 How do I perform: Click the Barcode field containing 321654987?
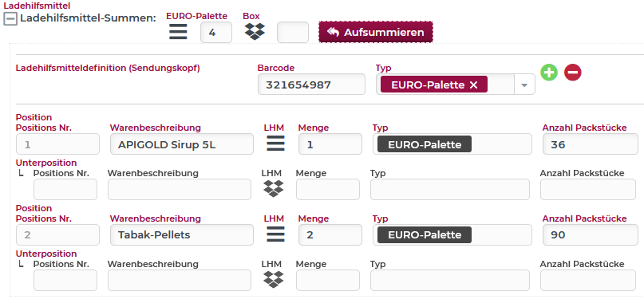[311, 85]
